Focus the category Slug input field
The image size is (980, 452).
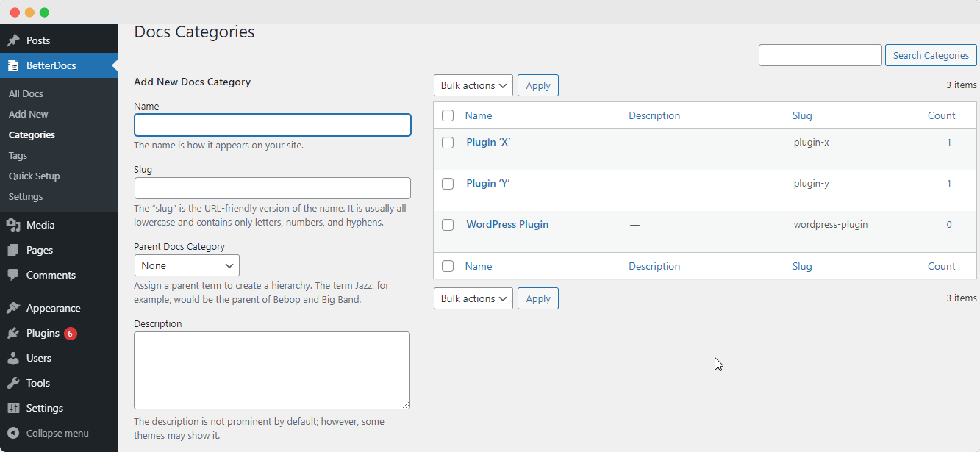272,188
